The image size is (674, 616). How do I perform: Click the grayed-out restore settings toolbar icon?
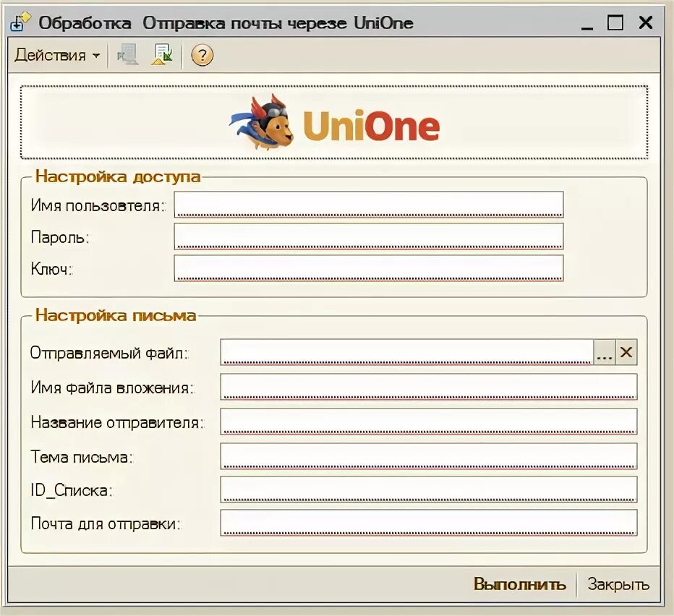tap(128, 56)
